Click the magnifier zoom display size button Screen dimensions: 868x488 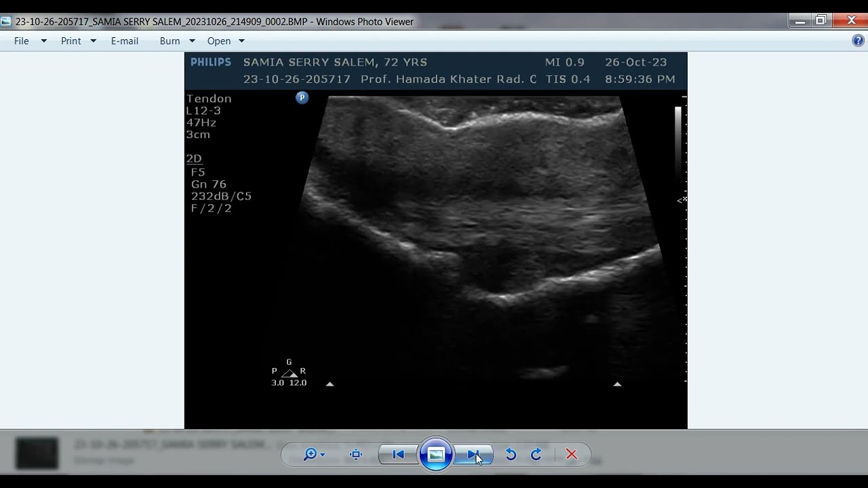313,454
